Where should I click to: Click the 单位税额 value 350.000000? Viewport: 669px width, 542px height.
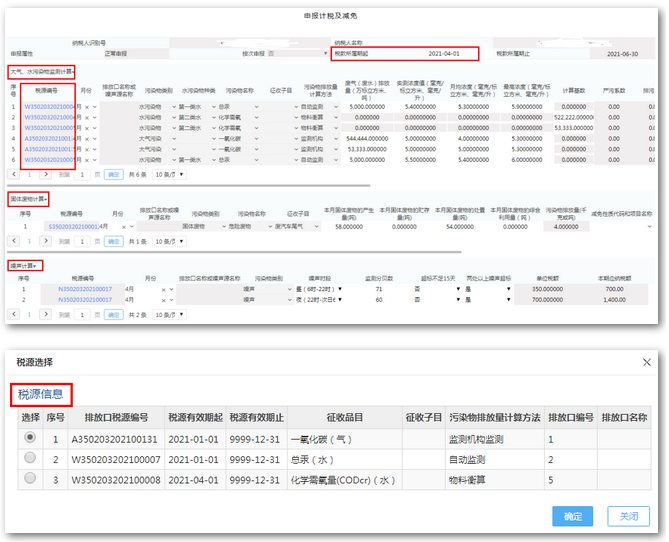coord(547,289)
